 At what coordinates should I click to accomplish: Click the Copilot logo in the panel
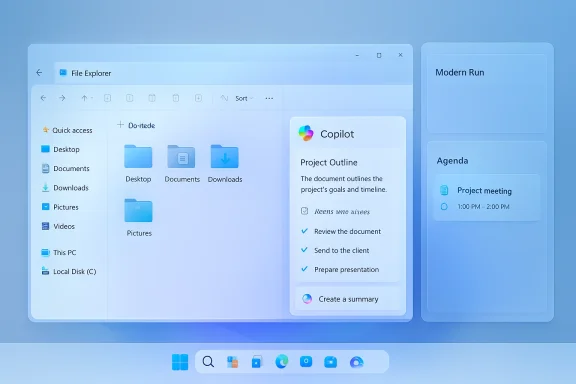coord(306,133)
